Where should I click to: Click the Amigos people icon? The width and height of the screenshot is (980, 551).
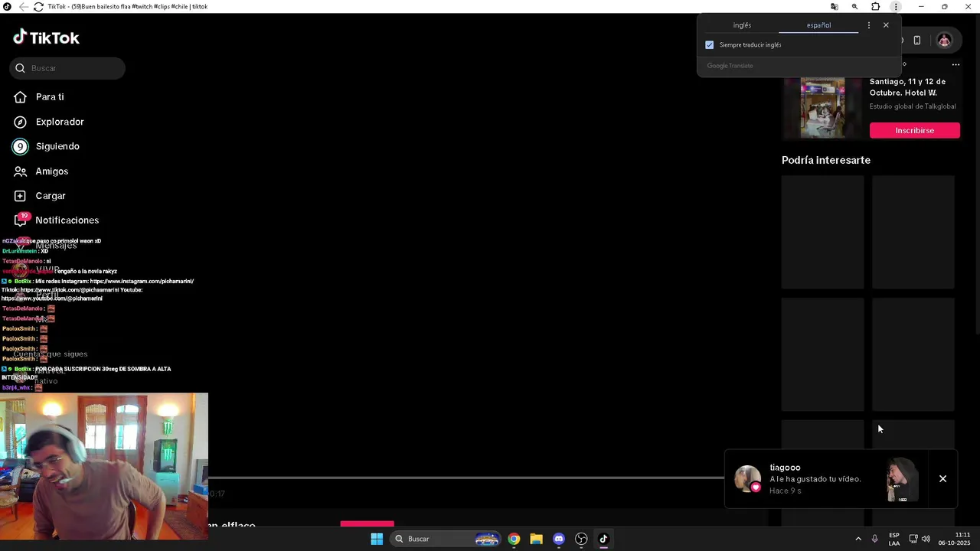(x=21, y=171)
